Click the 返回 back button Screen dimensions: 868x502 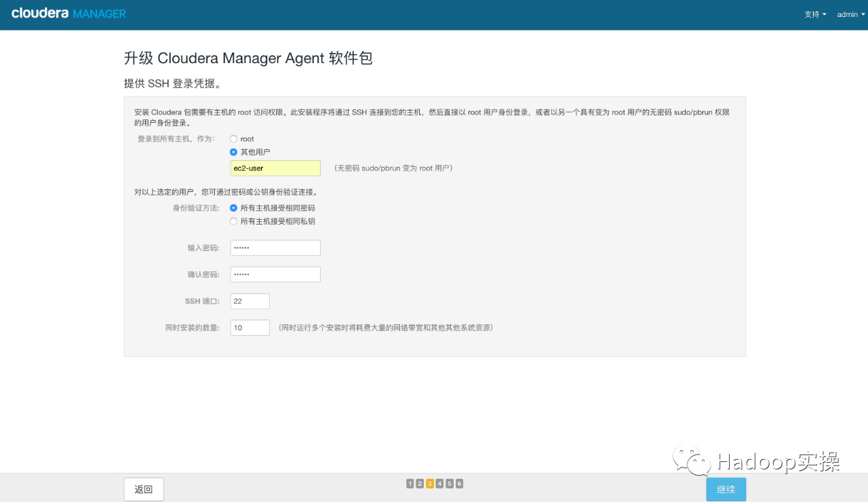pos(144,489)
